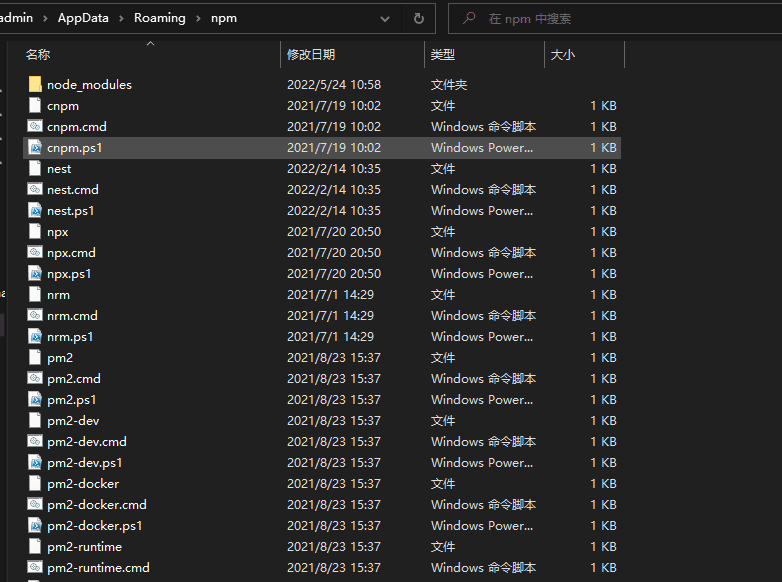Click npm in the address path
This screenshot has width=782, height=582.
(x=224, y=18)
